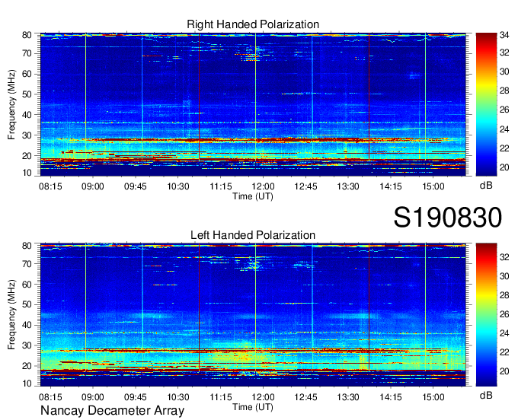This screenshot has height=420, width=518.
Task: Click the '80' frequency tick on the upper plot
Action: [27, 35]
